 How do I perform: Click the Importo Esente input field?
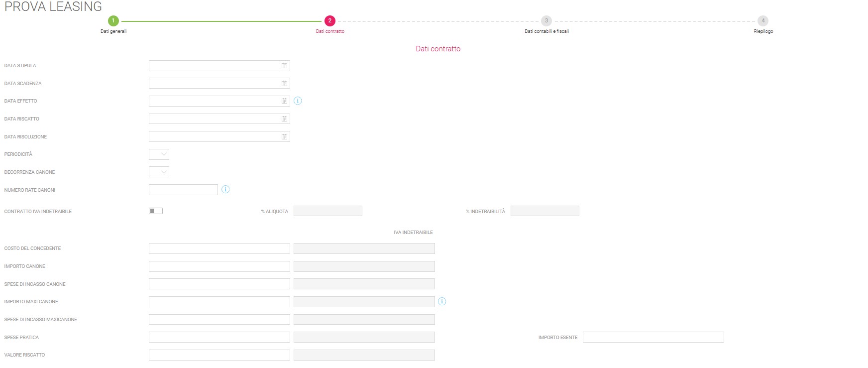653,337
